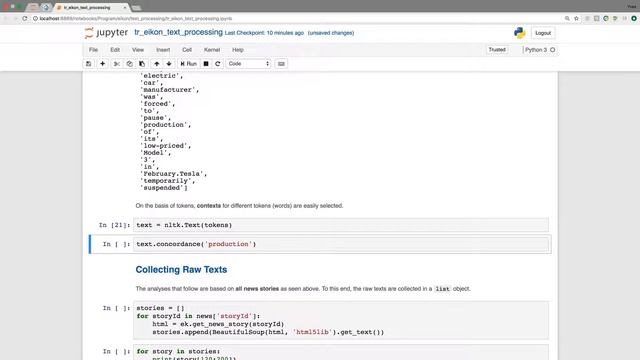Rename notebook title tr_eikon_text_processing
640x360 pixels.
pyautogui.click(x=178, y=32)
